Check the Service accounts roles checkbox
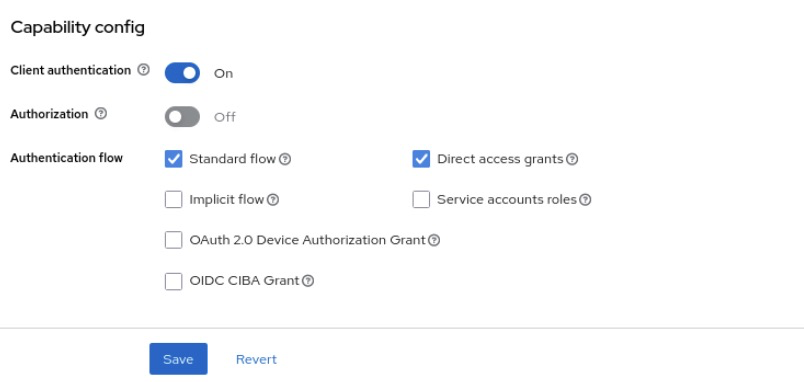Image resolution: width=804 pixels, height=382 pixels. (421, 199)
